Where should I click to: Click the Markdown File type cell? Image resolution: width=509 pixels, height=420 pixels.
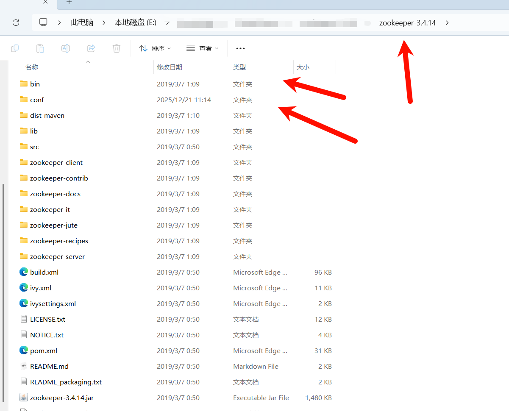256,366
